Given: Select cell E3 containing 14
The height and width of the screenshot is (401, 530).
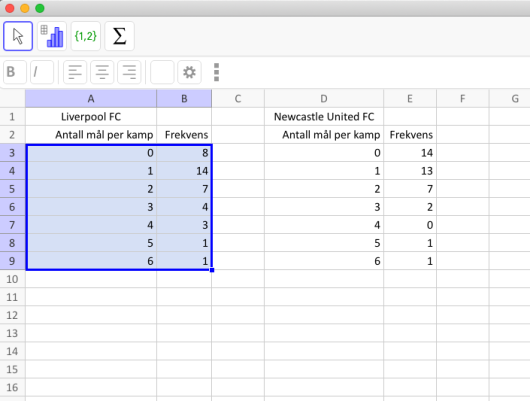Looking at the screenshot, I should (x=410, y=153).
